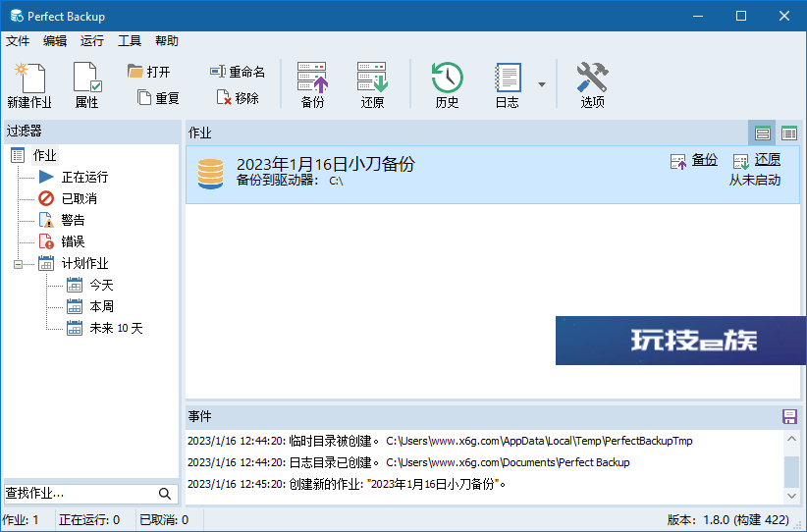Click the 还原 link on job row

point(768,159)
